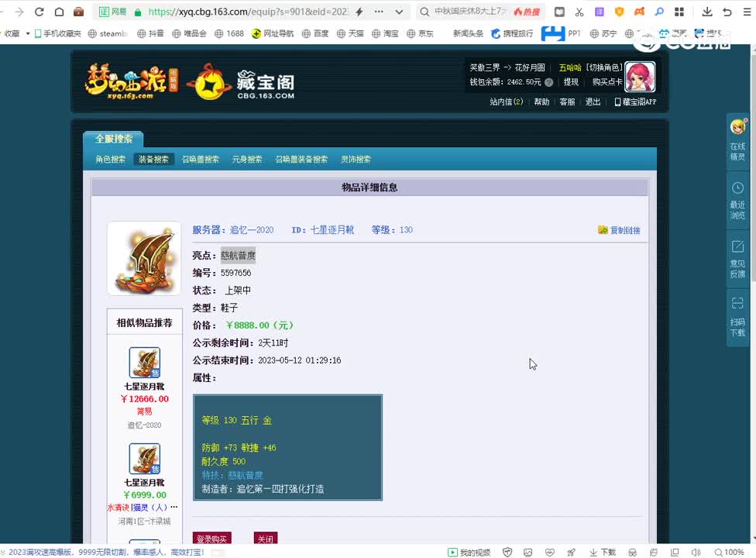Open the orange shield extension icon

(619, 12)
